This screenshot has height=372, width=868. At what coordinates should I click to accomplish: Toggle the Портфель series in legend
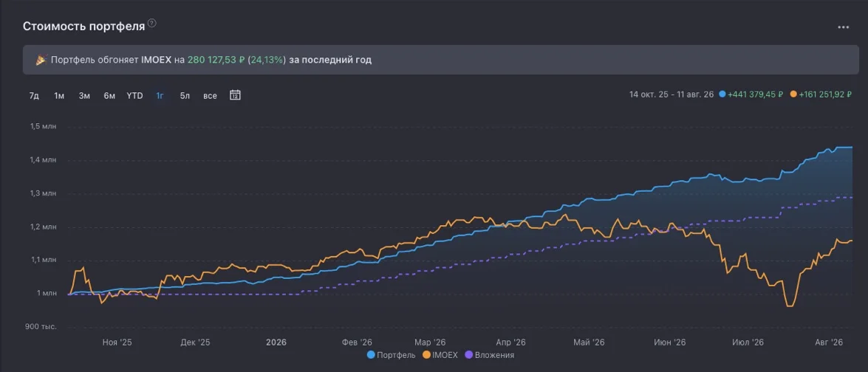[x=392, y=356]
